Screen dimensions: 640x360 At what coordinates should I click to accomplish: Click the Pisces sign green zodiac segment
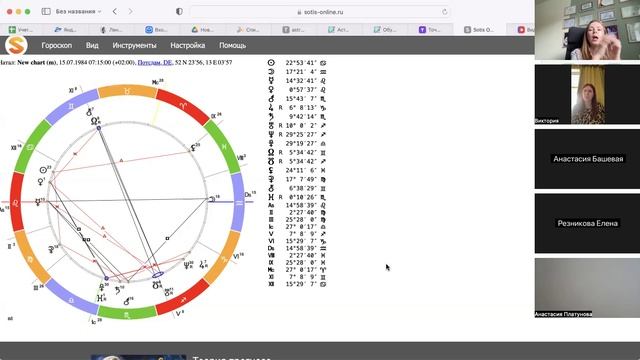tap(223, 146)
